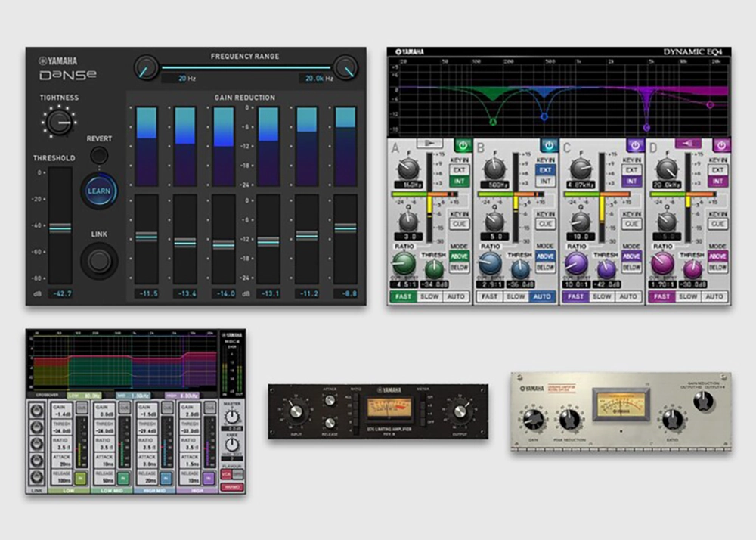This screenshot has width=756, height=540.
Task: Choose AUTO release for band D
Action: pyautogui.click(x=714, y=297)
